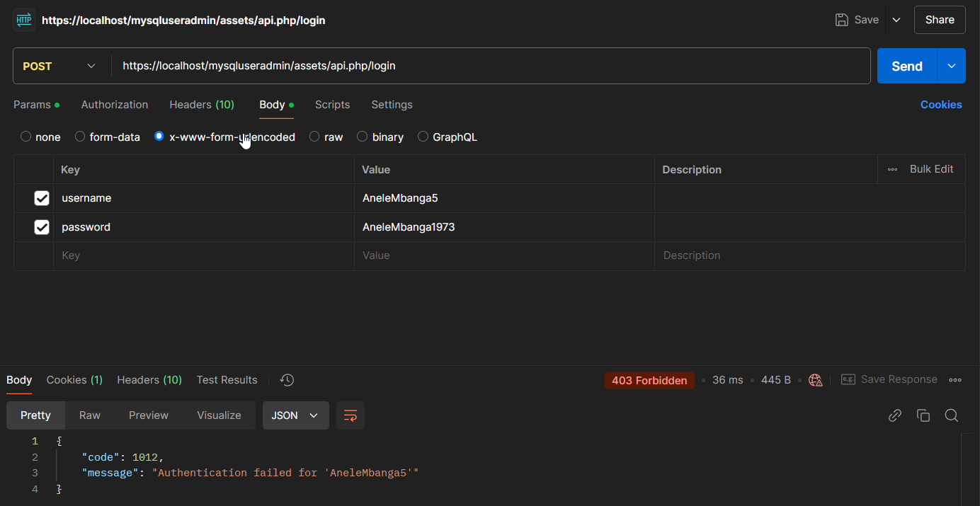
Task: Select the form-data body type radio
Action: pyautogui.click(x=80, y=137)
